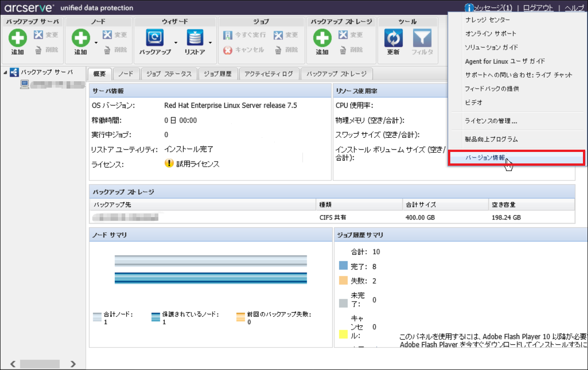The height and width of the screenshot is (370, 588).
Task: Open the Restore wizard icon
Action: (x=195, y=39)
